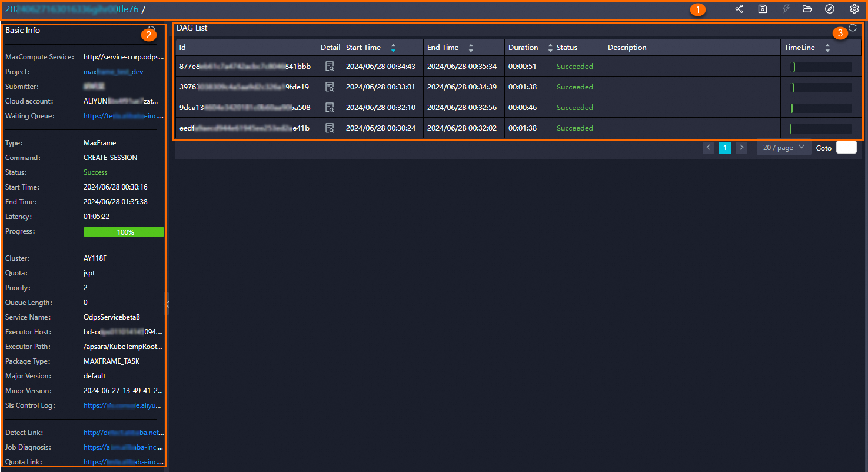868x472 pixels.
Task: Open the 20 / page dropdown
Action: tap(784, 148)
